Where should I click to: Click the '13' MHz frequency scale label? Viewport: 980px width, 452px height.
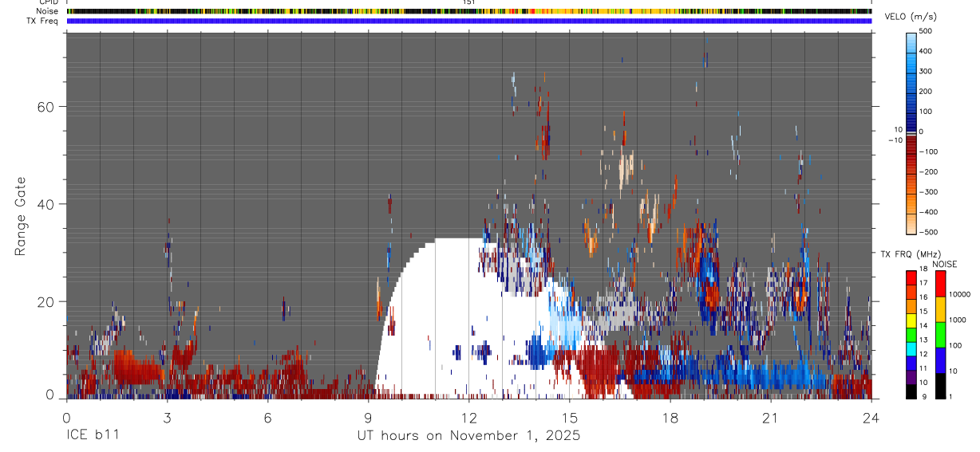924,340
